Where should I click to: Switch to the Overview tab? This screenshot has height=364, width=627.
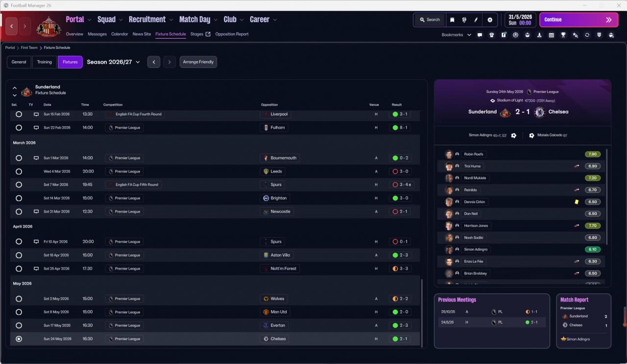(x=74, y=34)
